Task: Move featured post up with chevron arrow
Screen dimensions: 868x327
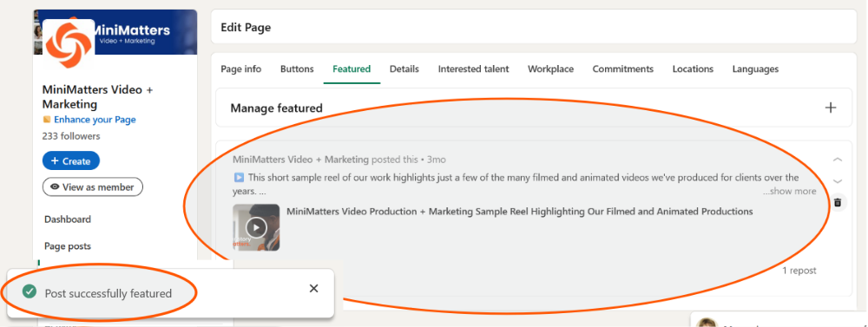Action: click(x=838, y=160)
